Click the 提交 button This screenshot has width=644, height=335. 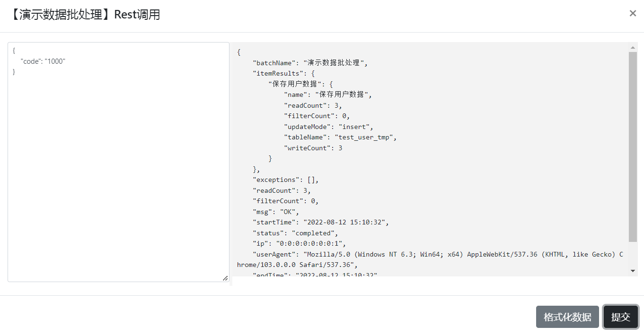[x=621, y=317]
